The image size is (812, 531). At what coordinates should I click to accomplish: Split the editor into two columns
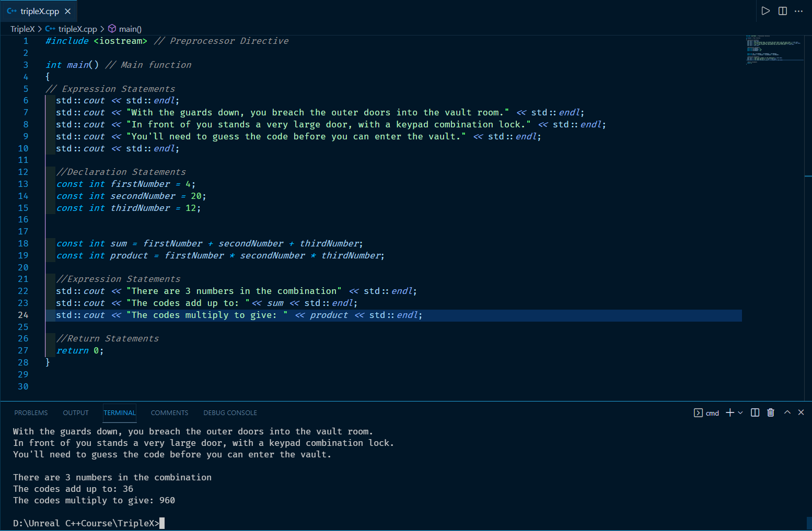click(x=782, y=11)
